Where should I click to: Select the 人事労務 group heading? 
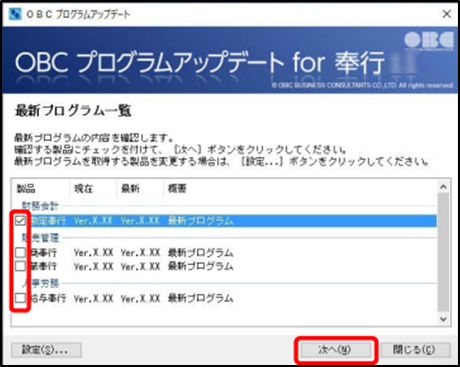tap(41, 283)
